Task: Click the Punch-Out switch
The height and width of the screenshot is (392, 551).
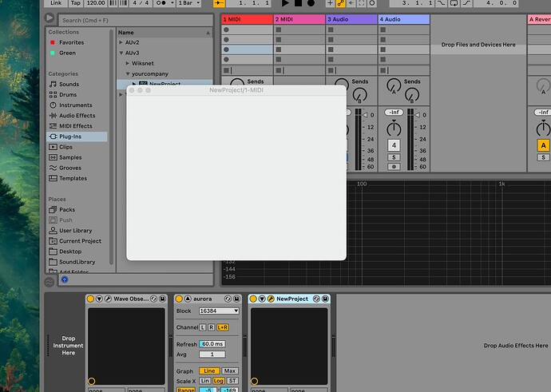Action: (x=466, y=3)
